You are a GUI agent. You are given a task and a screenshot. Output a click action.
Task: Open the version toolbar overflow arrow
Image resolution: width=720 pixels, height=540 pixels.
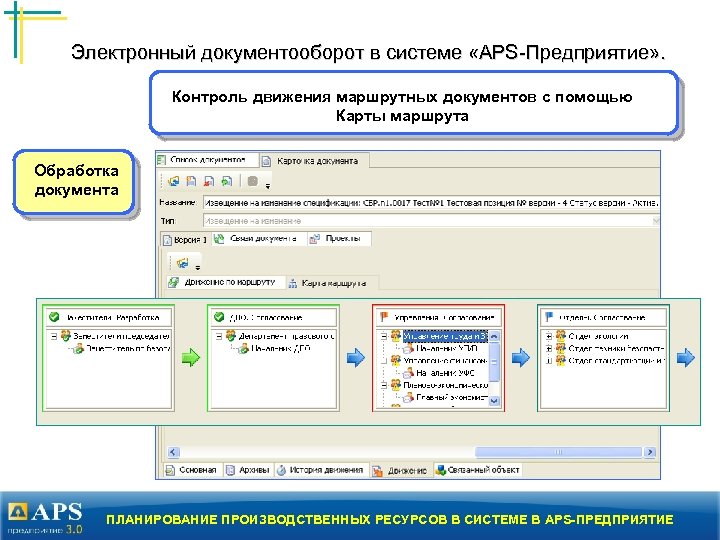point(197,267)
